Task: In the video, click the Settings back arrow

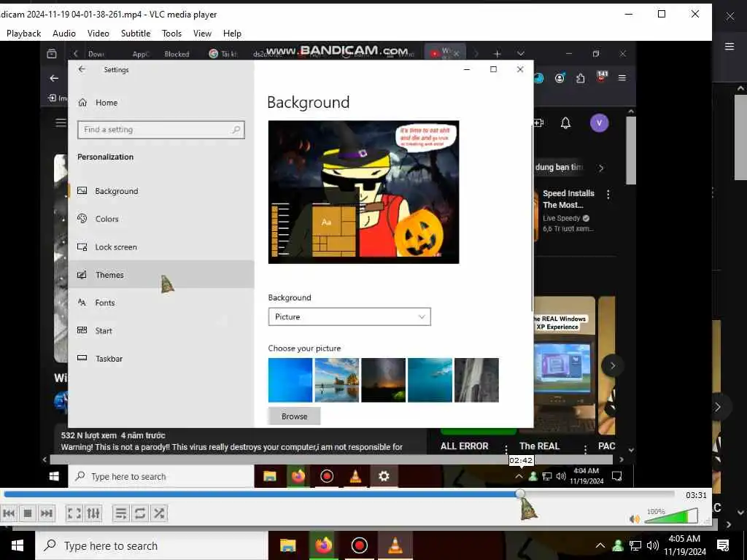Action: coord(82,69)
